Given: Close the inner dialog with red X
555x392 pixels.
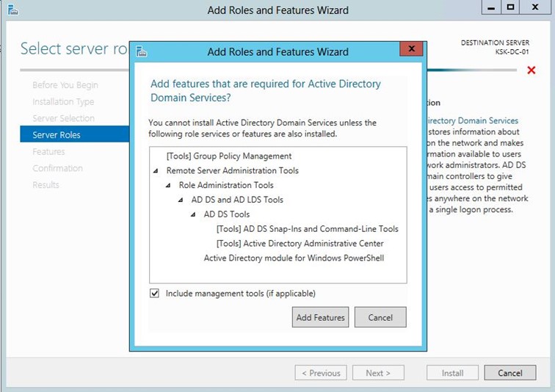Looking at the screenshot, I should pyautogui.click(x=411, y=49).
